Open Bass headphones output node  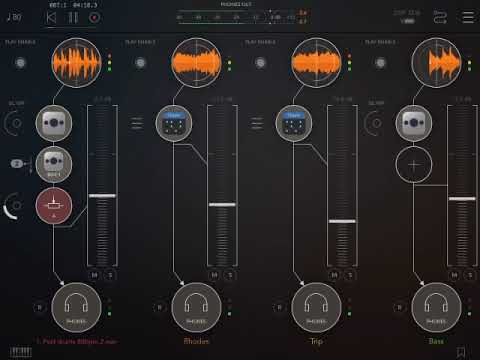click(436, 307)
